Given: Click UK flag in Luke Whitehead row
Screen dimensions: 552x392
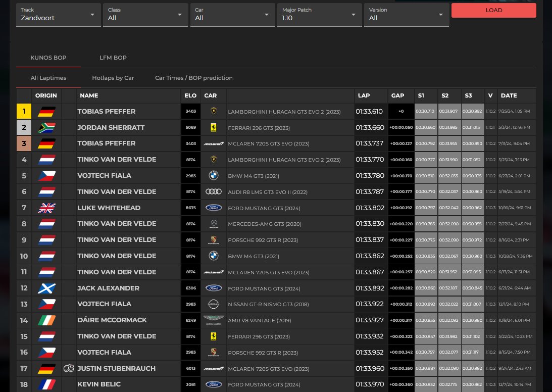Looking at the screenshot, I should 46,208.
